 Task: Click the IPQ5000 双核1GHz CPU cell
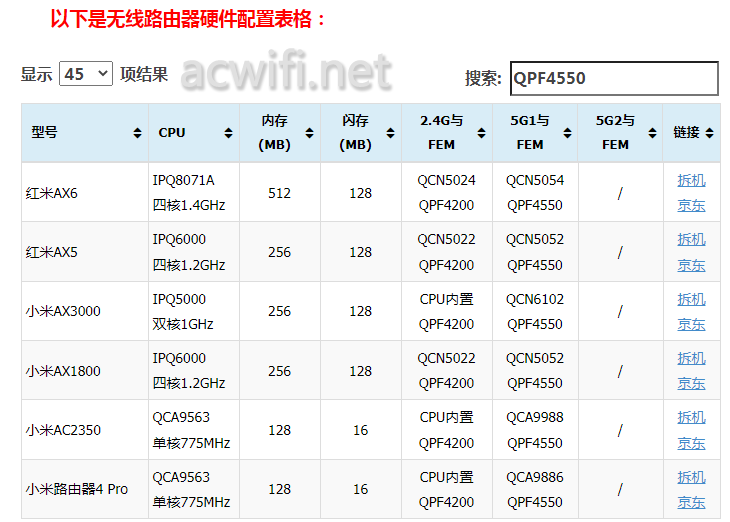coord(194,311)
